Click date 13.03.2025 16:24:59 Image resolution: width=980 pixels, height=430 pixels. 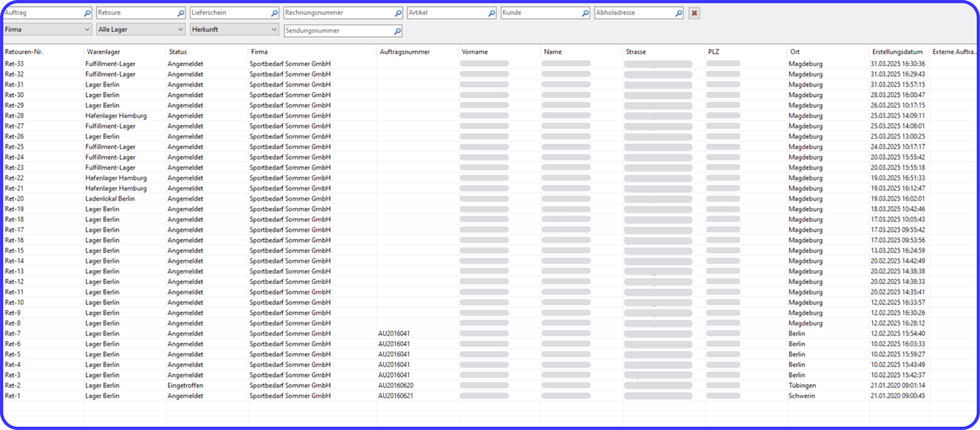pyautogui.click(x=898, y=250)
